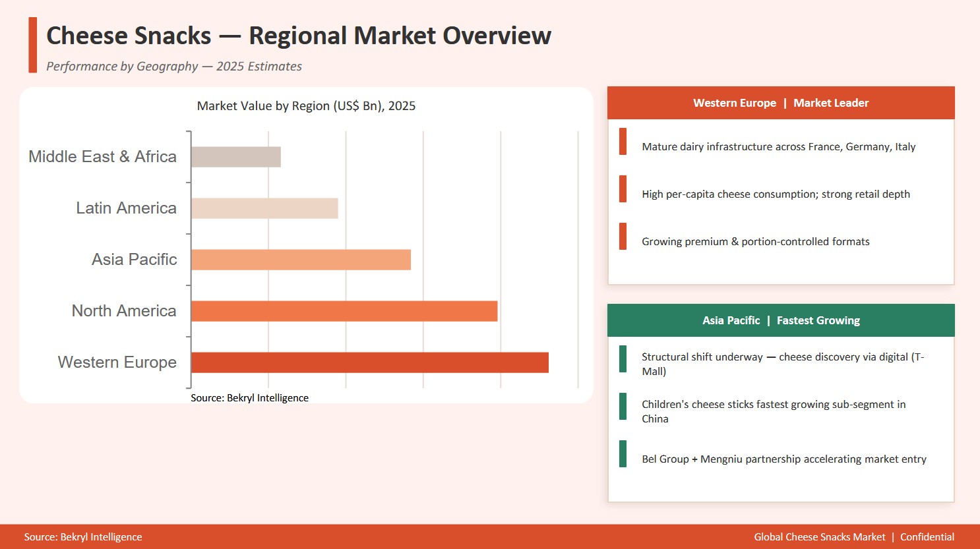
Task: Select 'Children's cheese sticks fastest growing' bullet
Action: [x=774, y=411]
